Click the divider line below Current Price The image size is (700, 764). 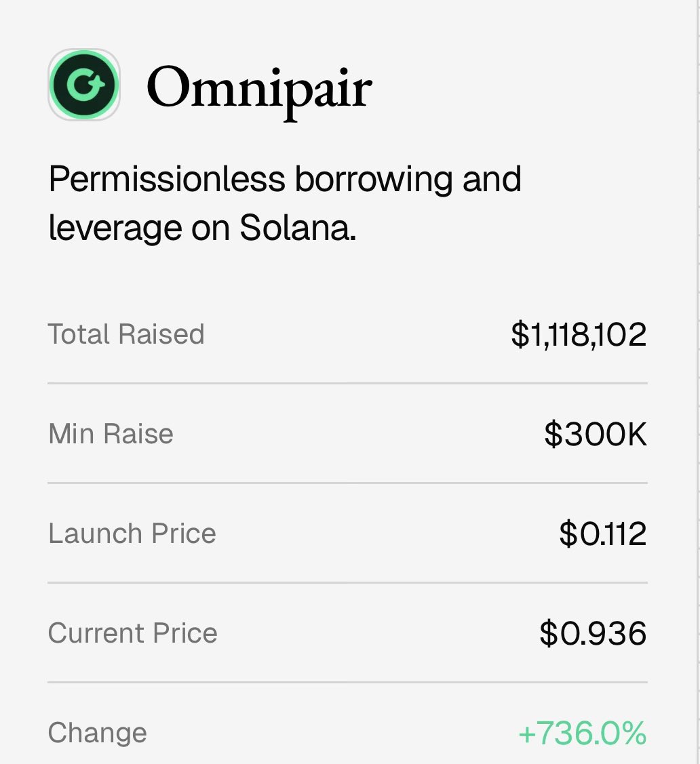[347, 682]
